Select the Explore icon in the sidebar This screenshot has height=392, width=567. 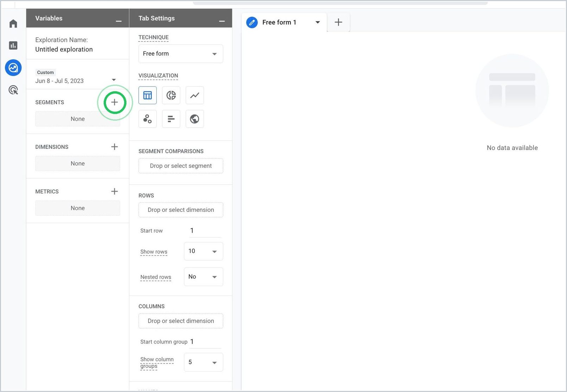point(13,68)
